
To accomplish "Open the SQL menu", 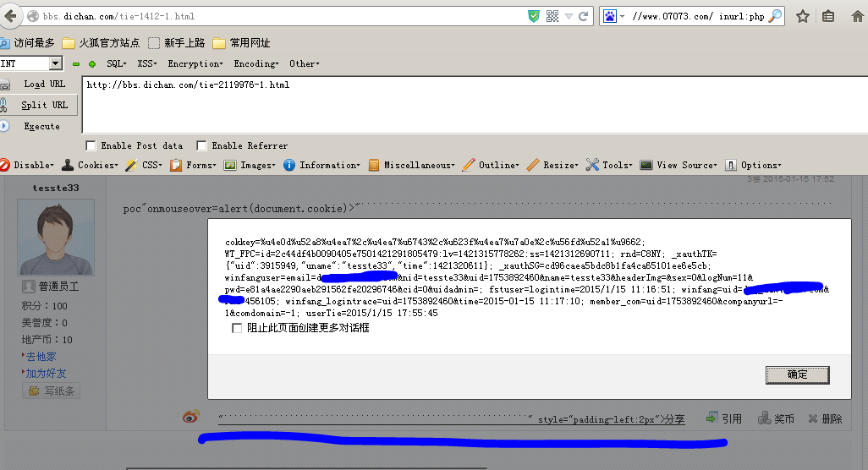I will click(117, 63).
